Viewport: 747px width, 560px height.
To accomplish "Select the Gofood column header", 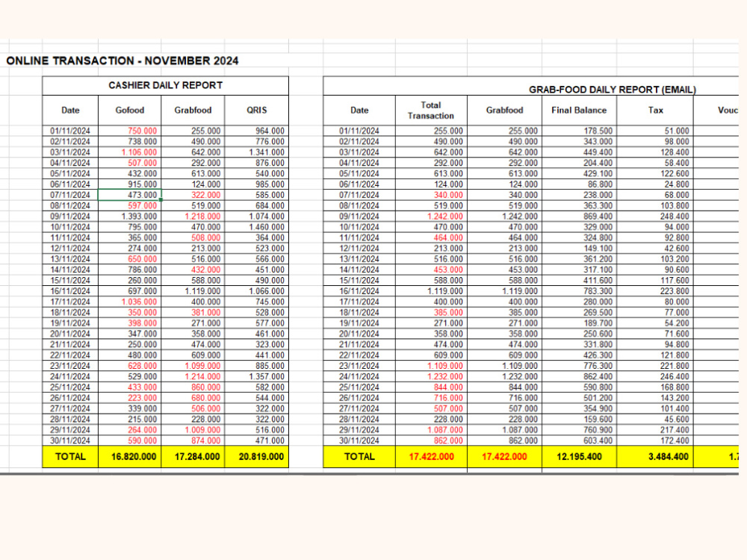I will (129, 110).
